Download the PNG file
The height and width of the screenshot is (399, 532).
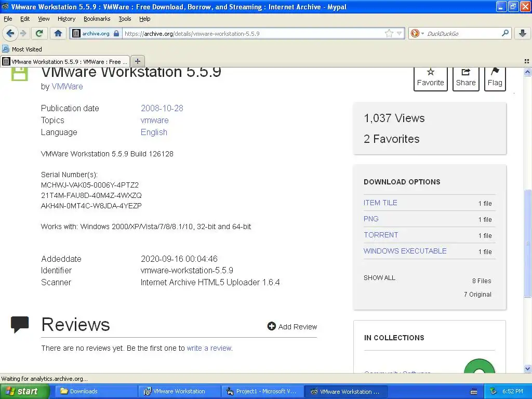371,219
